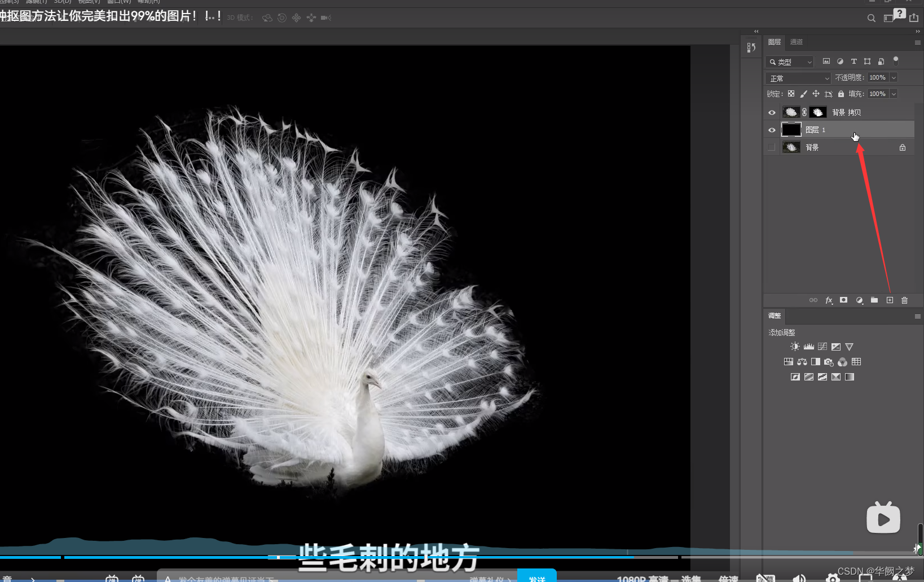924x582 pixels.
Task: Add an Invert adjustment
Action: 795,377
